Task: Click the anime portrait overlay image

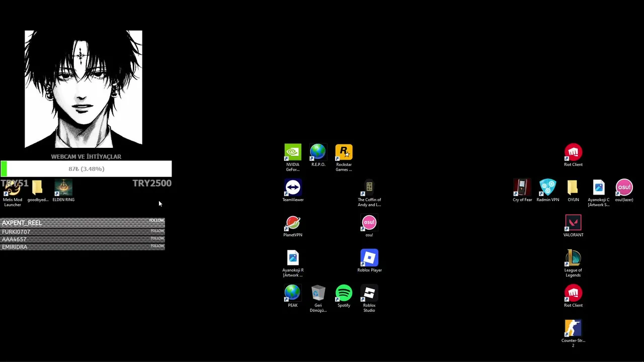Action: [x=84, y=89]
